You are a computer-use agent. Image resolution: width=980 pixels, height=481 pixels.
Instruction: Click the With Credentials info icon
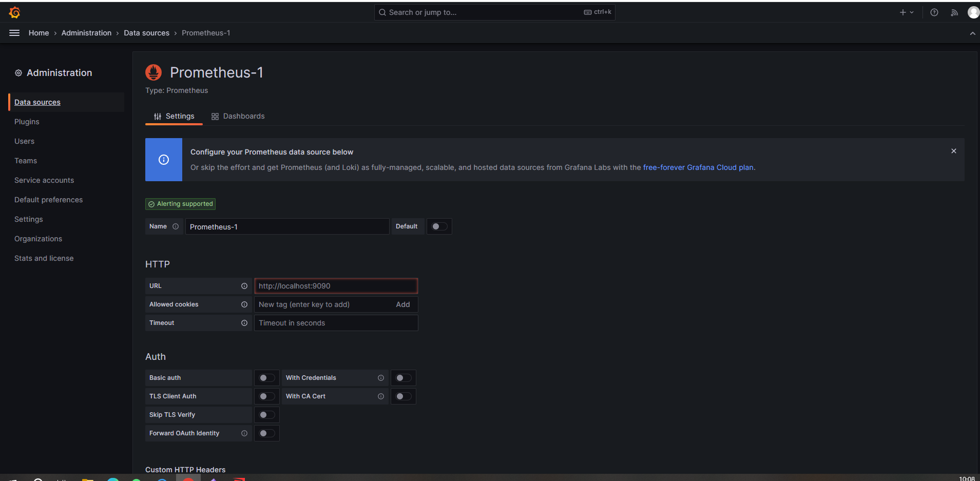(x=381, y=378)
